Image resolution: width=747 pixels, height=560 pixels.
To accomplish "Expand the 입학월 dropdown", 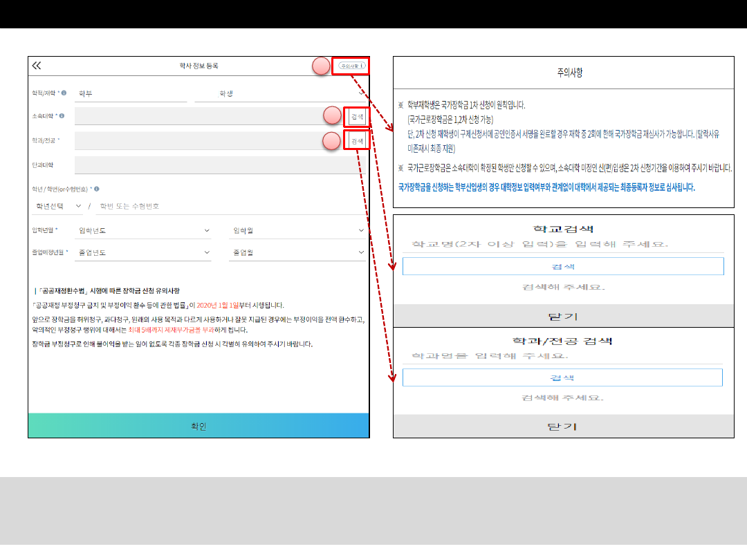I will (x=297, y=231).
